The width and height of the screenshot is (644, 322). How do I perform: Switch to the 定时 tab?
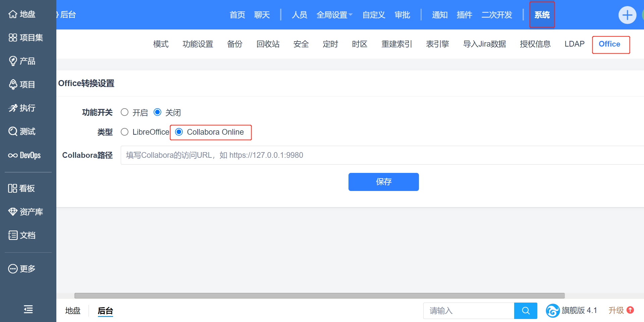point(330,44)
